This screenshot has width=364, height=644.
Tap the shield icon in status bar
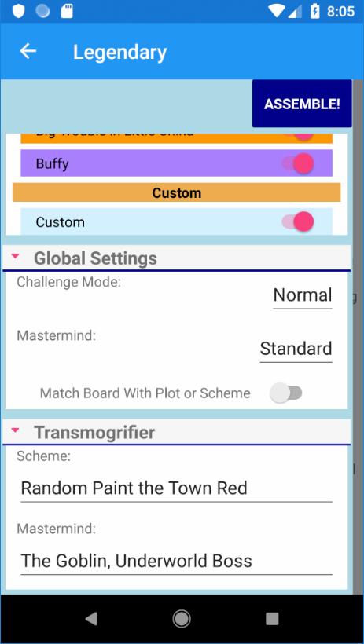pyautogui.click(x=18, y=11)
